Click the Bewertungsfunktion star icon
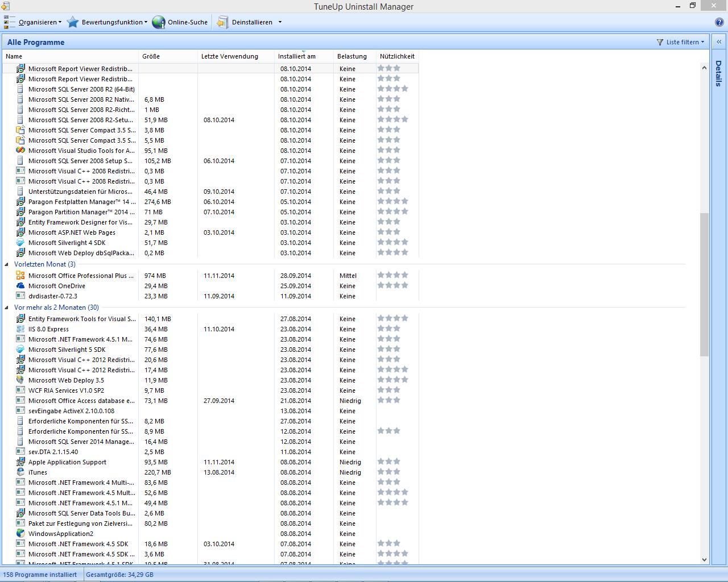728x582 pixels. pos(73,22)
